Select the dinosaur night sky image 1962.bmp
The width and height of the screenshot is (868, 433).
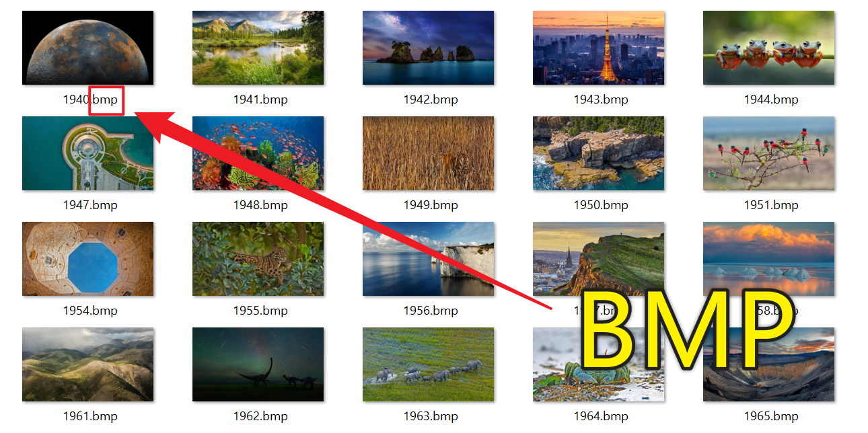coord(258,364)
